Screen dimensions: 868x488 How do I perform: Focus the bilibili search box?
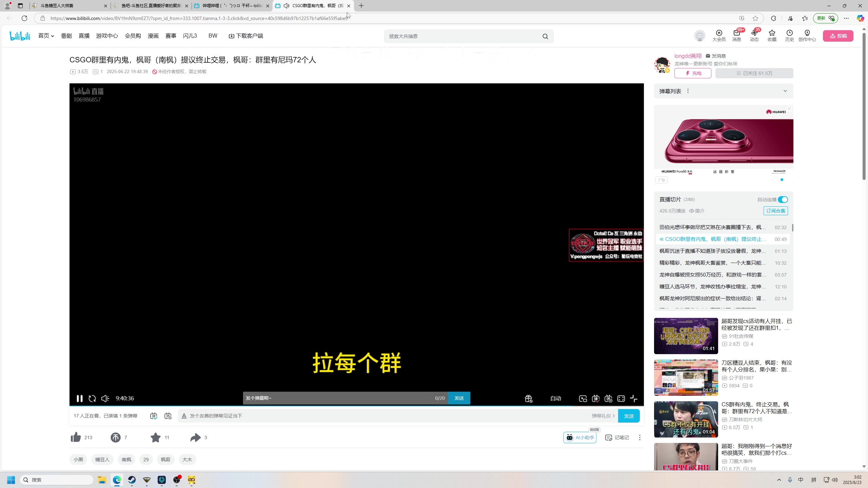pyautogui.click(x=461, y=36)
